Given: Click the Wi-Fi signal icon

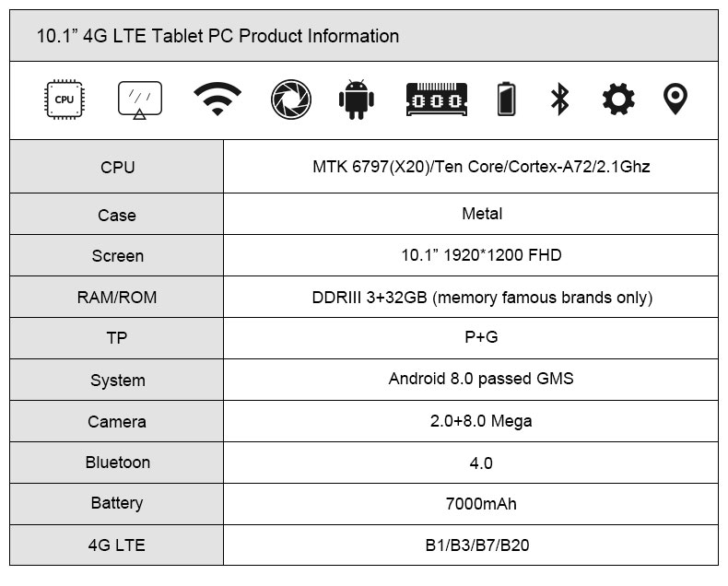Looking at the screenshot, I should [217, 99].
